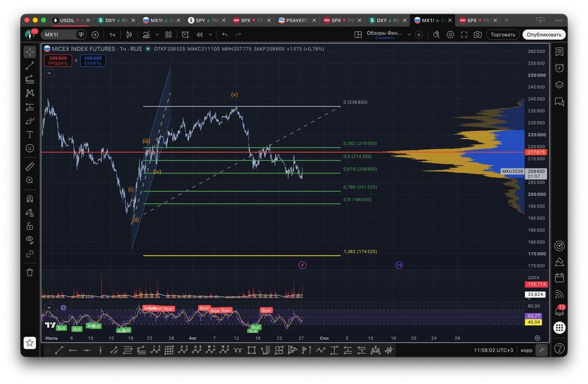The width and height of the screenshot is (588, 384).
Task: Click the trash can remove objects icon
Action: pos(30,272)
